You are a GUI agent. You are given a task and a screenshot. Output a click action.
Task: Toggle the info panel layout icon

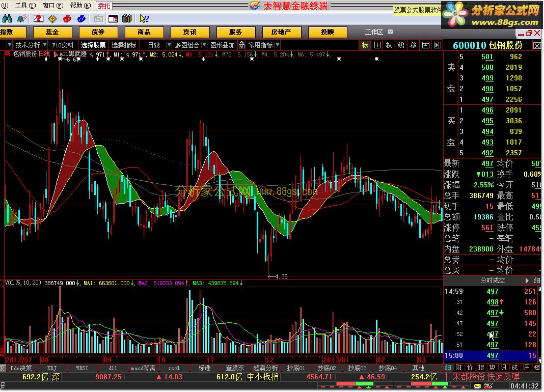pos(113,18)
